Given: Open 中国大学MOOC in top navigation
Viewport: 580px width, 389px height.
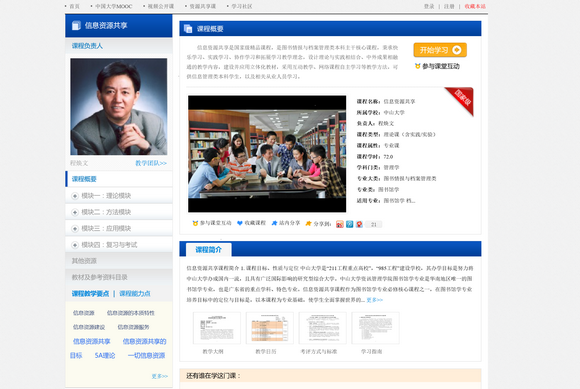Looking at the screenshot, I should click(x=113, y=6).
